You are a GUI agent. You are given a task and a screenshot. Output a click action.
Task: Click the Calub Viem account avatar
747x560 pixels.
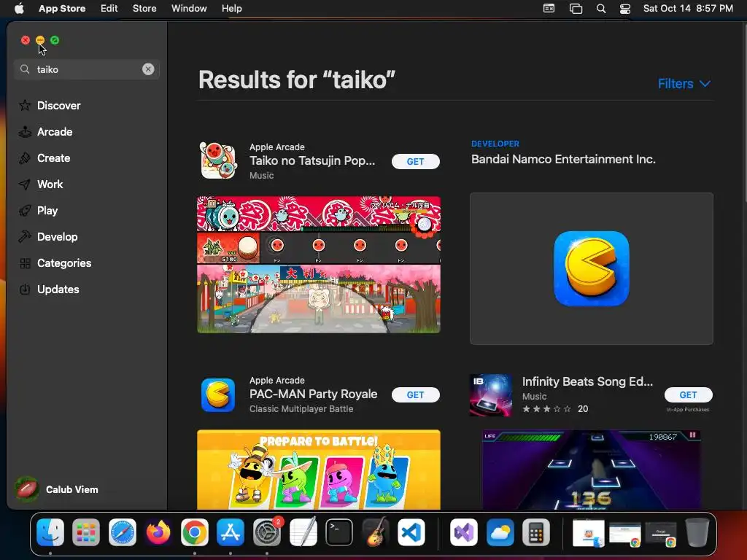[27, 489]
